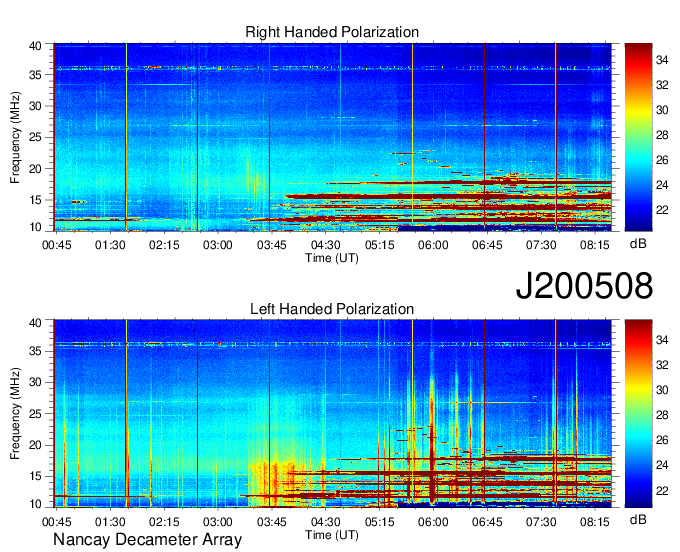
Task: Click the 04:30 time tick under Left Handed plot
Action: pos(325,522)
